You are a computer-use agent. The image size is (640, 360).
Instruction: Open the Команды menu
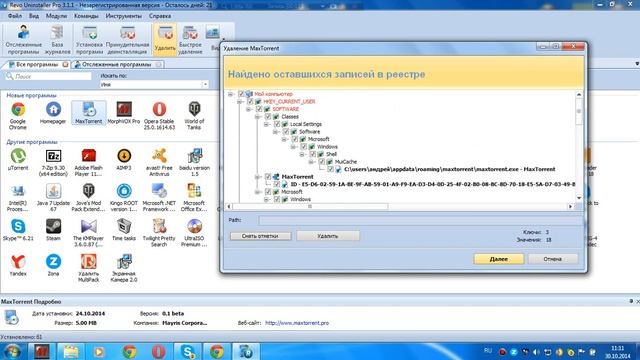[86, 16]
